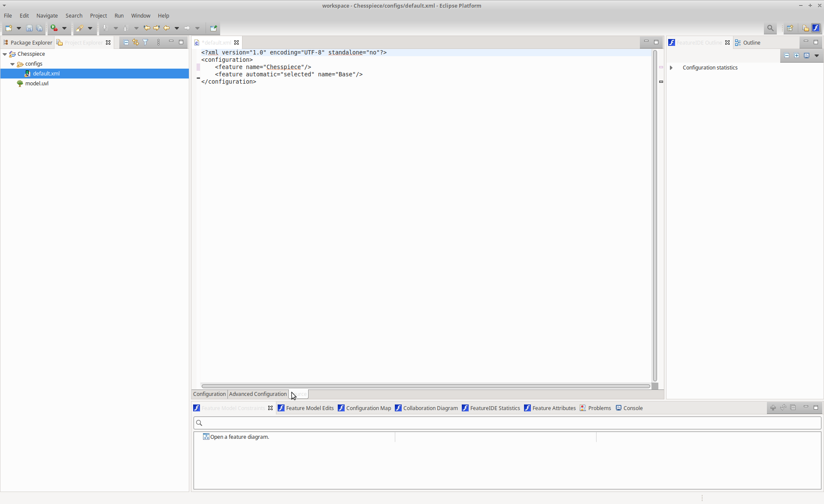The image size is (824, 504).
Task: Collapse all items in Package Explorer
Action: point(126,42)
